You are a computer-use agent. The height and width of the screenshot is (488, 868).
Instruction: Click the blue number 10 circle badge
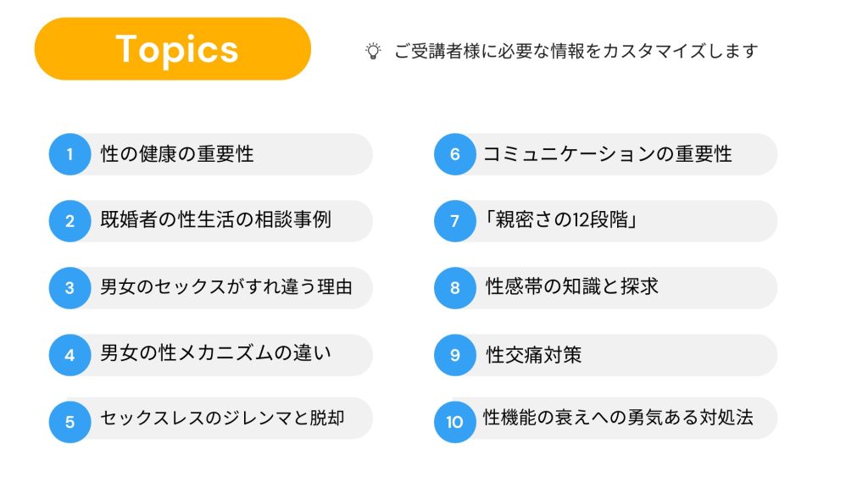pos(455,421)
